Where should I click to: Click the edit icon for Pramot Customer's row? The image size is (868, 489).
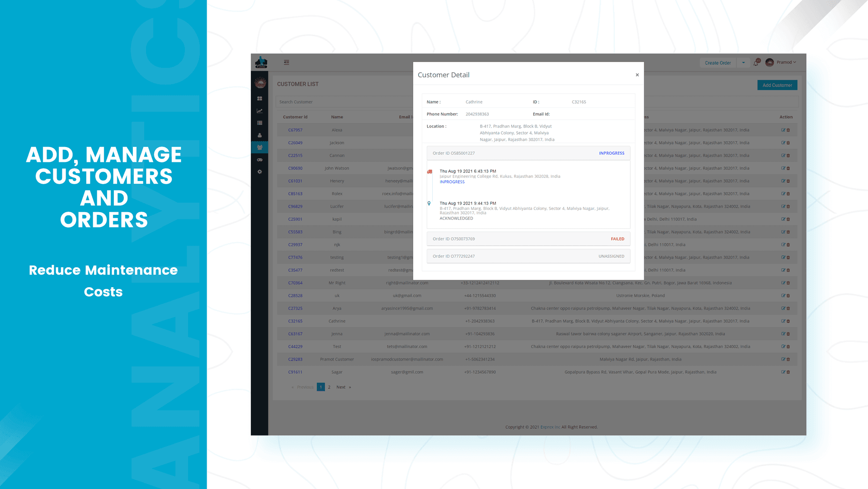point(783,359)
